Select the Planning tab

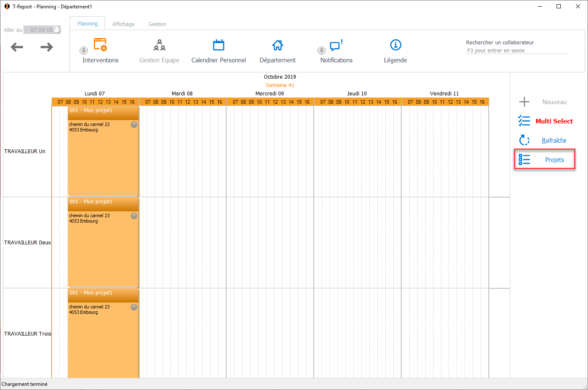[88, 24]
